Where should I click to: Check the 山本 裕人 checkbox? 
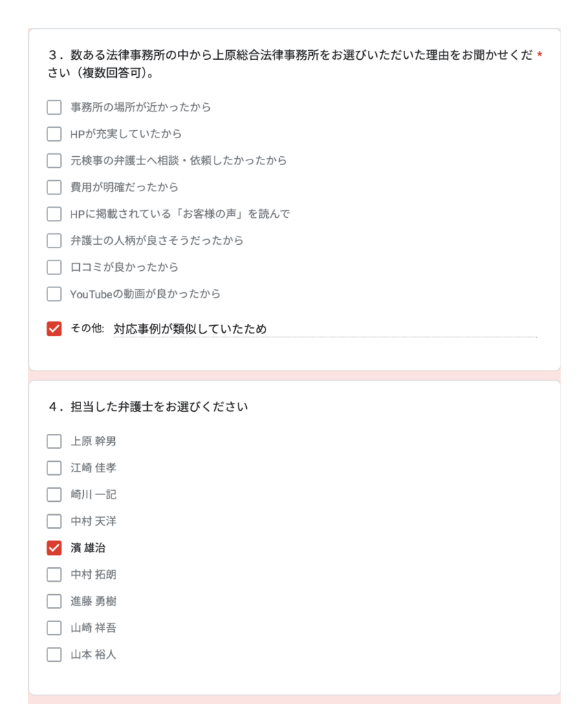tap(54, 654)
